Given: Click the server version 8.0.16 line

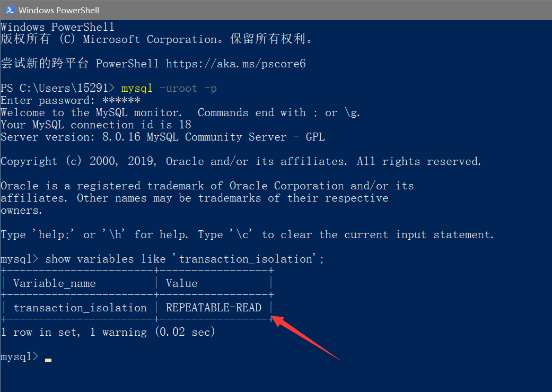Looking at the screenshot, I should point(162,137).
